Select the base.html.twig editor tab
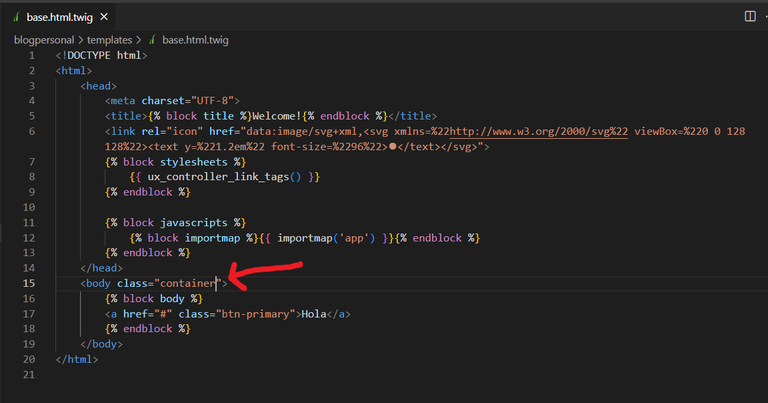The image size is (768, 403). 59,17
